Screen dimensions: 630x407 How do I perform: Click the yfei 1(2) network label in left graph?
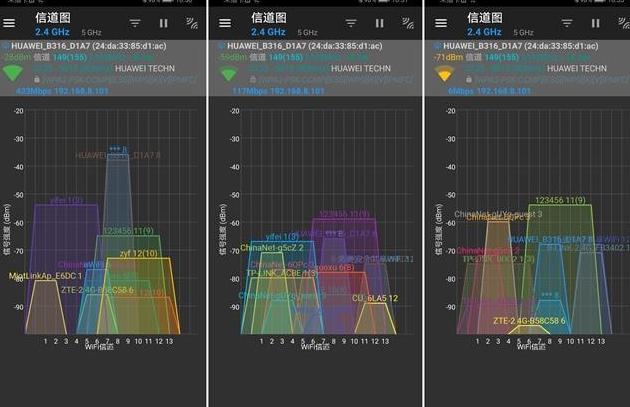(67, 200)
